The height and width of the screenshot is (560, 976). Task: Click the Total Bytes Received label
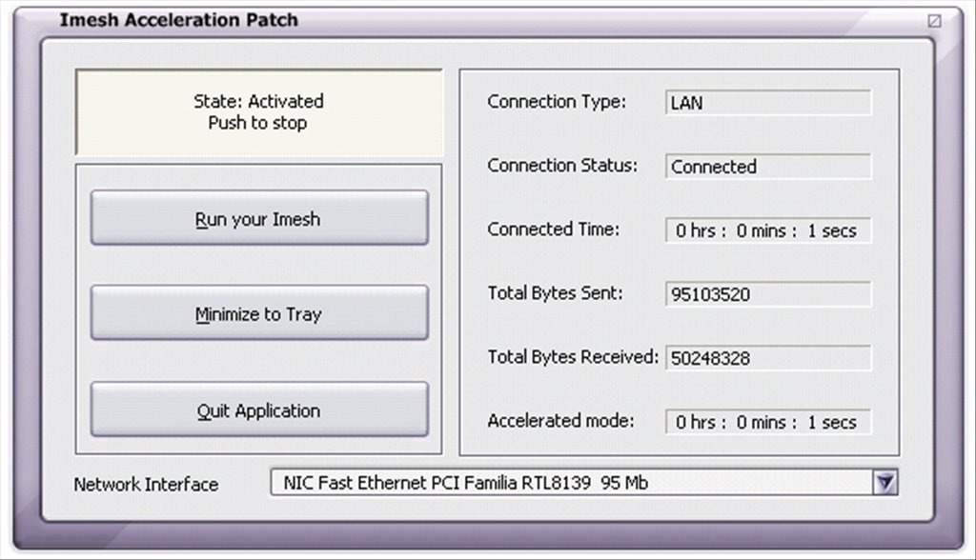573,356
